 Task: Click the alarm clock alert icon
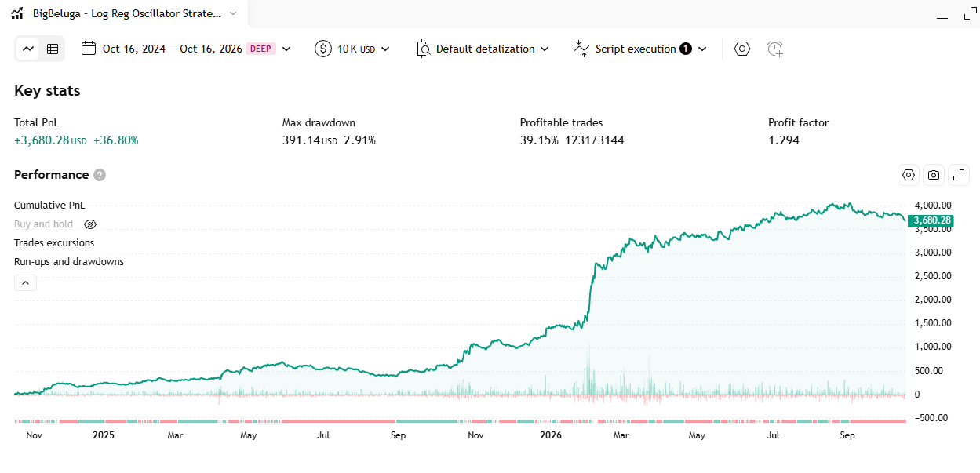(x=775, y=49)
